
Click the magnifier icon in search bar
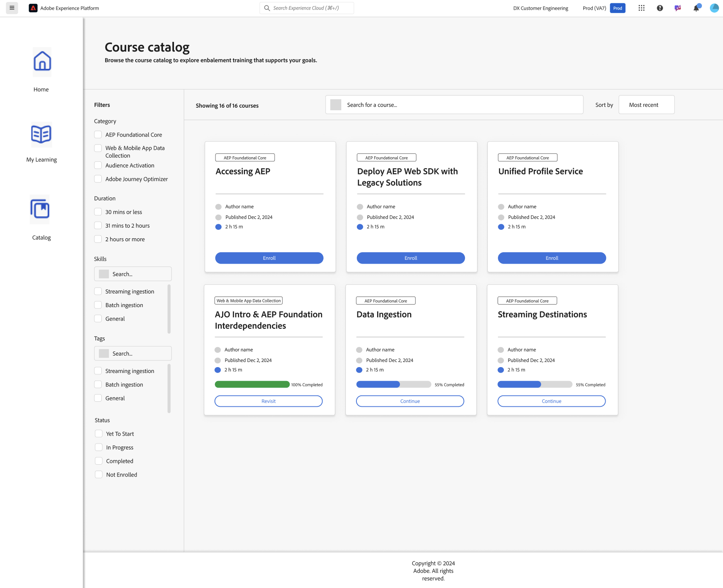(x=267, y=8)
